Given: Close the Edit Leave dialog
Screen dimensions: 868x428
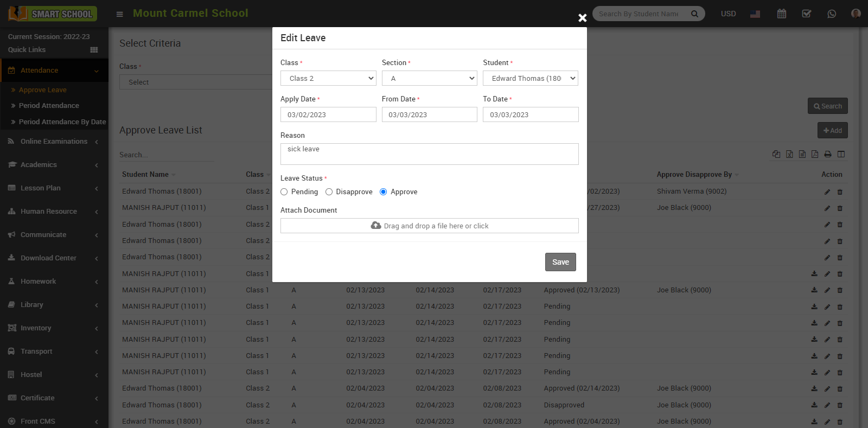Looking at the screenshot, I should coord(582,18).
